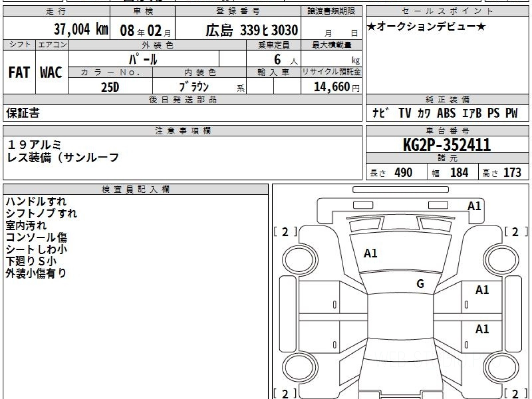Click the A1 mark on the front bumper
The width and height of the screenshot is (532, 399).
pyautogui.click(x=474, y=206)
